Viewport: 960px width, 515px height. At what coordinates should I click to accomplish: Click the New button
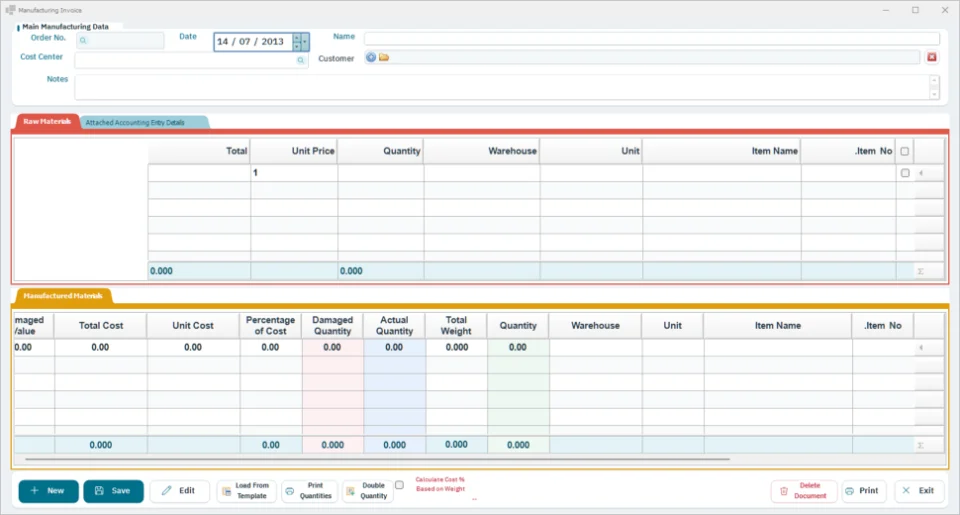[48, 491]
